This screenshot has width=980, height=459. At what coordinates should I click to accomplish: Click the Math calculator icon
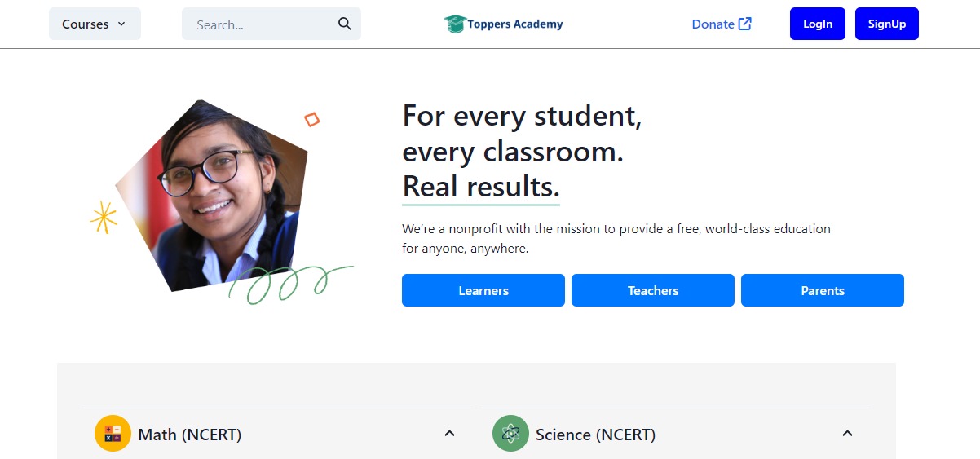pyautogui.click(x=113, y=434)
